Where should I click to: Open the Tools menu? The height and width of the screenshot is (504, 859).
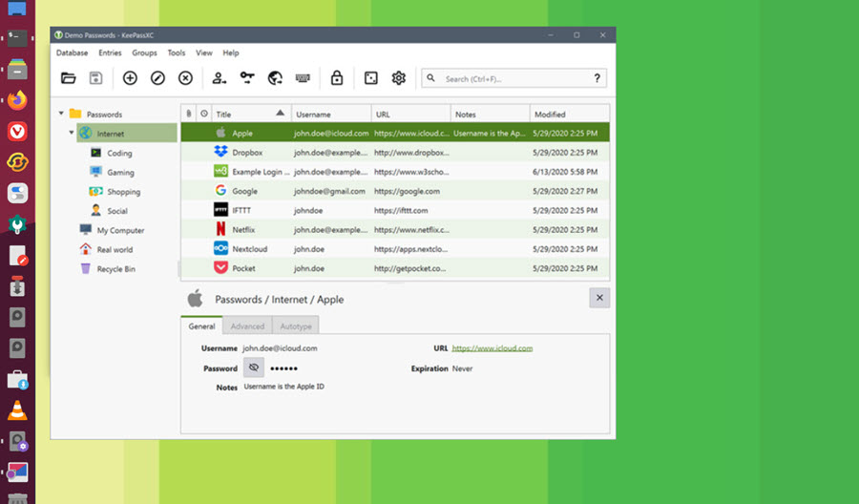point(177,52)
